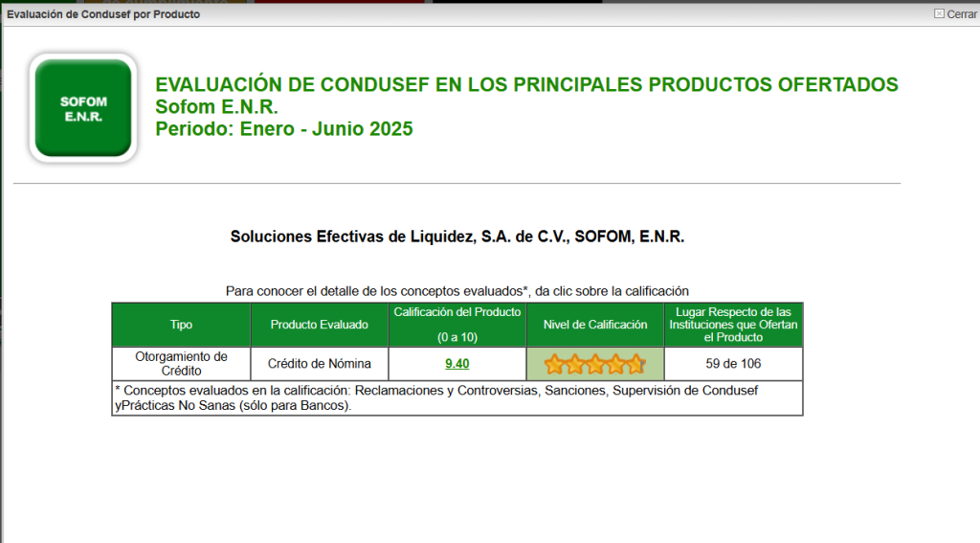The width and height of the screenshot is (980, 543).
Task: Select the Otorgamiento de Crédito cell
Action: tap(181, 364)
